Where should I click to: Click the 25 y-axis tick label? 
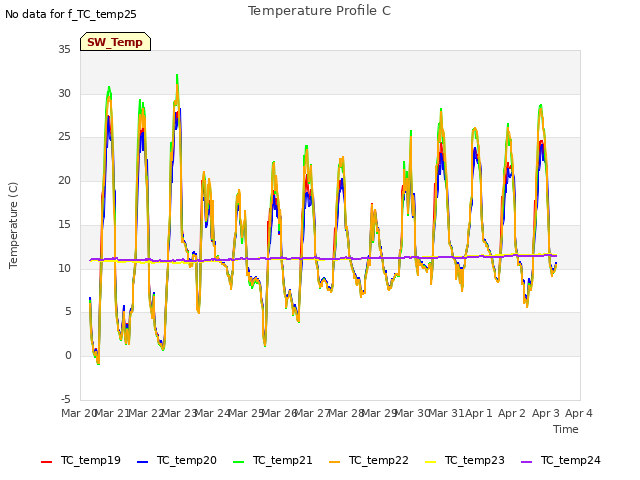[64, 137]
